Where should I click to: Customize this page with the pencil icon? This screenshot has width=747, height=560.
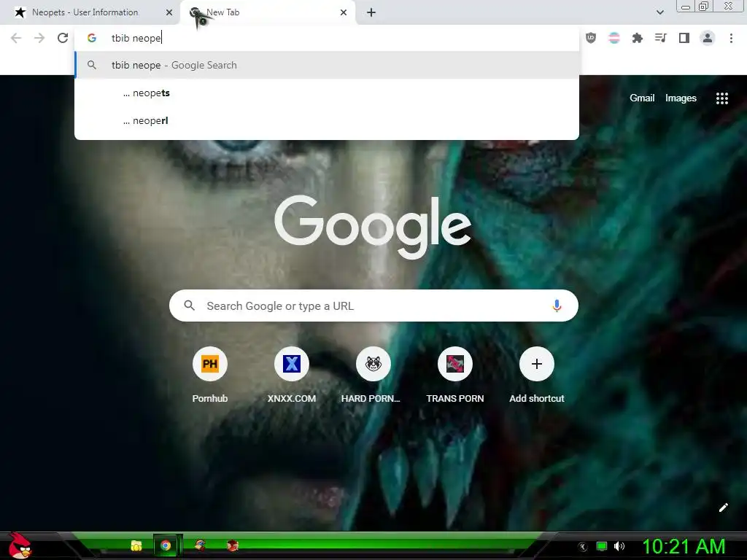[x=723, y=507]
